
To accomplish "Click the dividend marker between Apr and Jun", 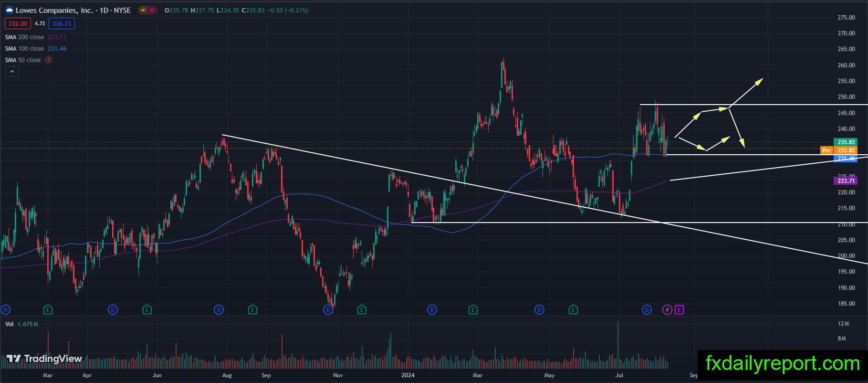I will pos(113,310).
